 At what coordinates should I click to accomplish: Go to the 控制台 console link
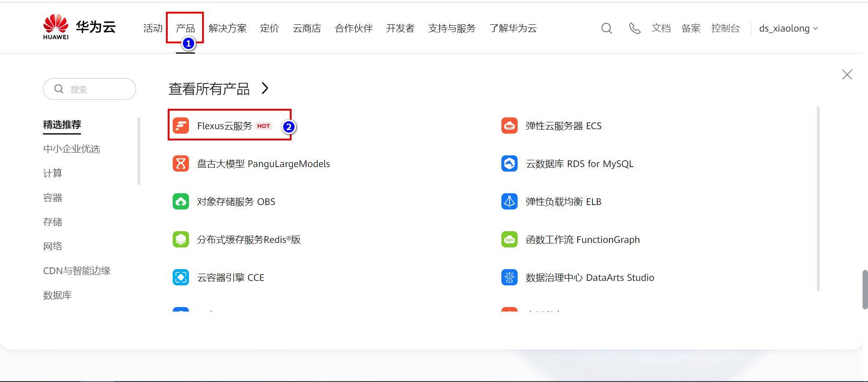(725, 28)
